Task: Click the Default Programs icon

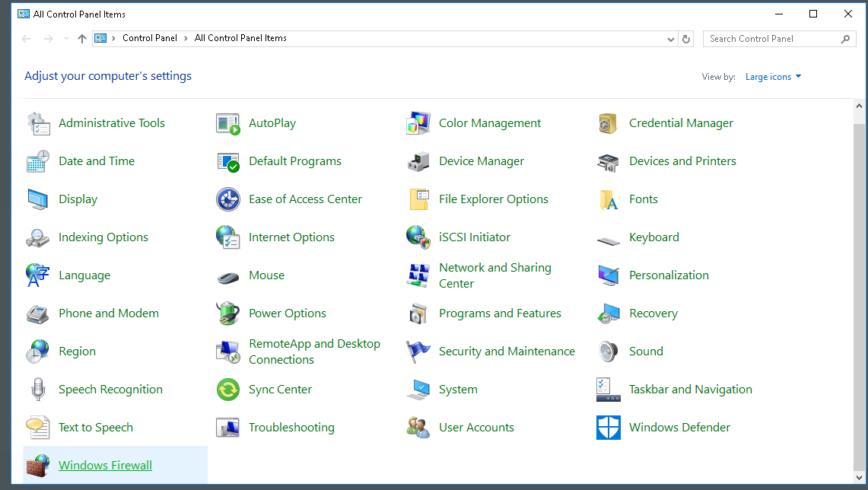Action: tap(228, 161)
